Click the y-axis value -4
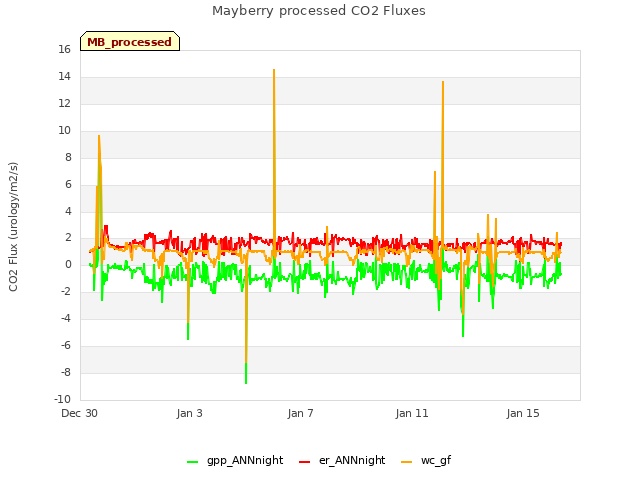This screenshot has height=480, width=640. coord(65,319)
